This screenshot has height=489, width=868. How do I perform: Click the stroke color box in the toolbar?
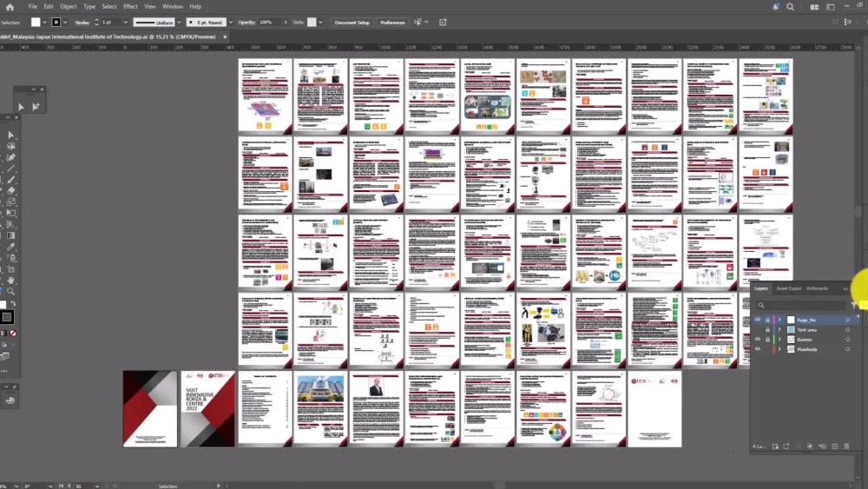7,317
